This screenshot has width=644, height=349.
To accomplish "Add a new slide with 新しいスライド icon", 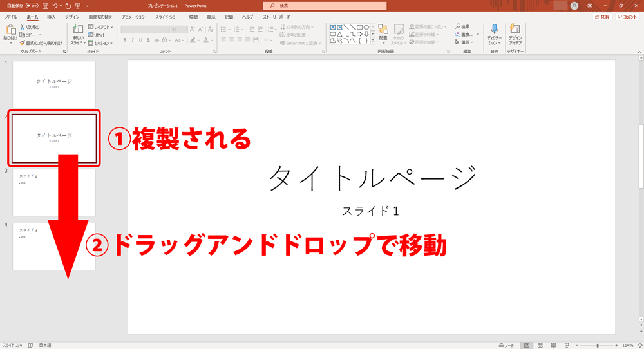I will [x=78, y=29].
